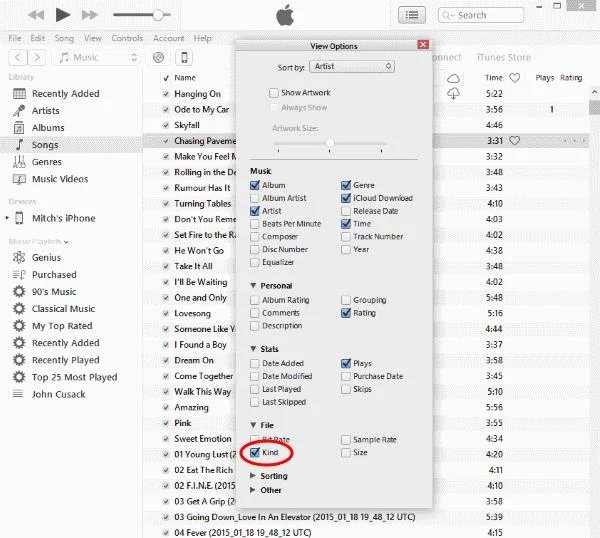Adjust the volume slider knob

tap(158, 15)
